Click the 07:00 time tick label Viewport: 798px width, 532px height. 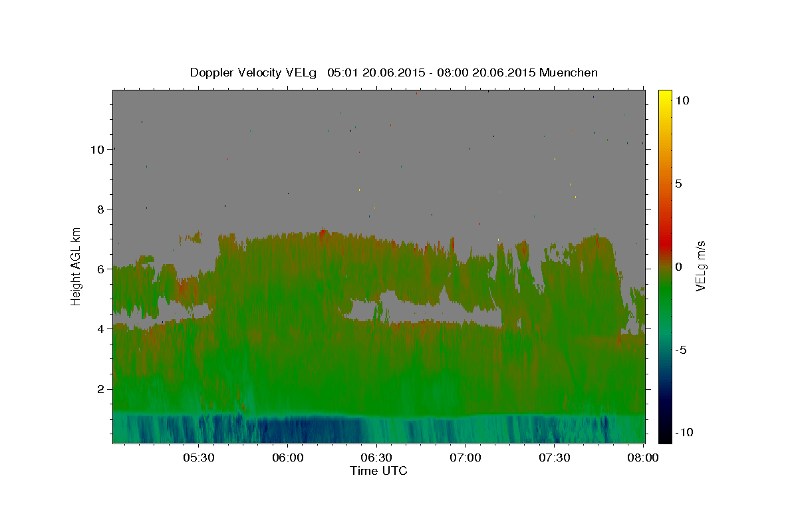tap(465, 458)
